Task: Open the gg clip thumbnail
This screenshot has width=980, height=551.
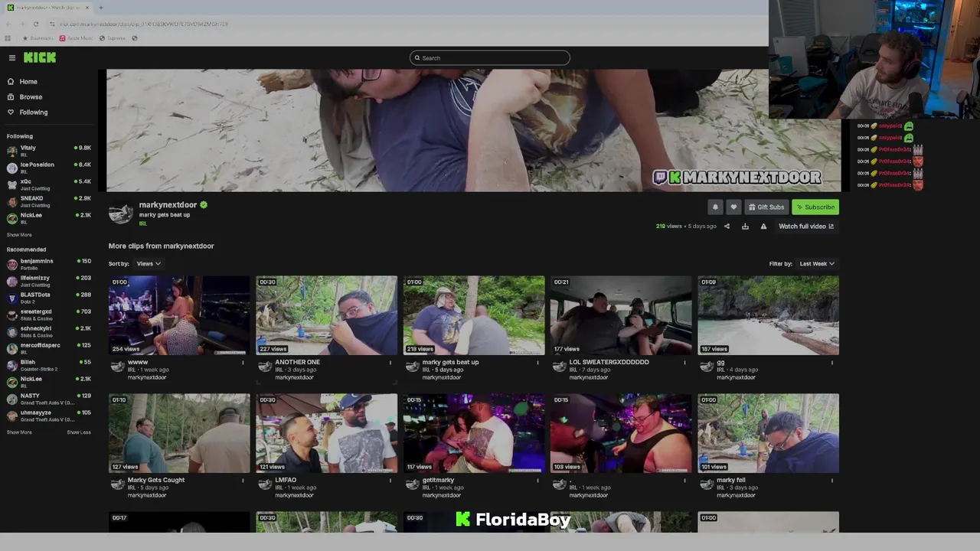Action: coord(768,315)
